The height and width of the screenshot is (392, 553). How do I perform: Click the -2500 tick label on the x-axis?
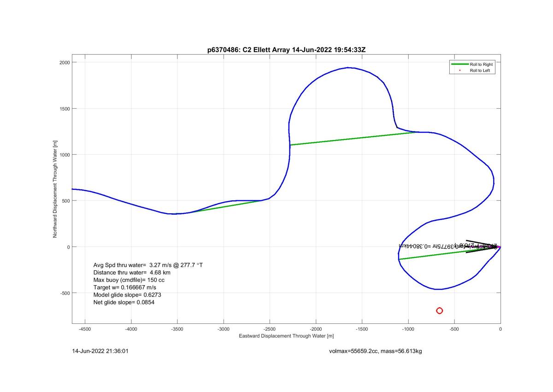[x=270, y=329]
